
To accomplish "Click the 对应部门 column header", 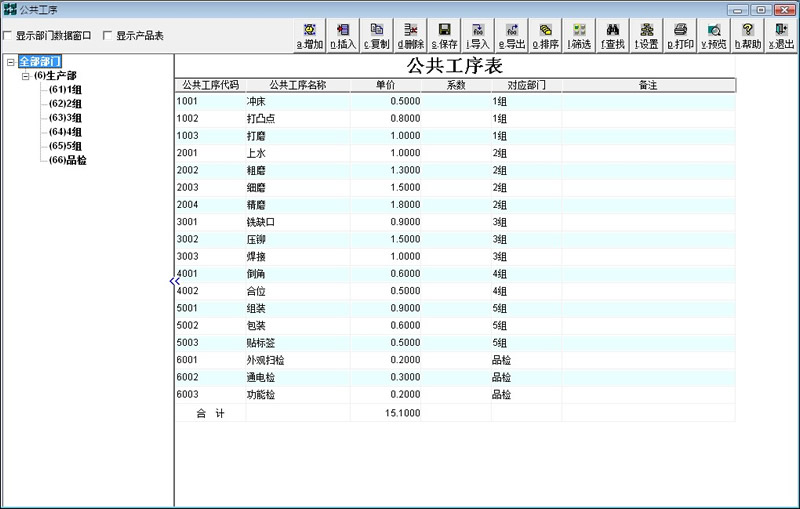I will click(527, 85).
